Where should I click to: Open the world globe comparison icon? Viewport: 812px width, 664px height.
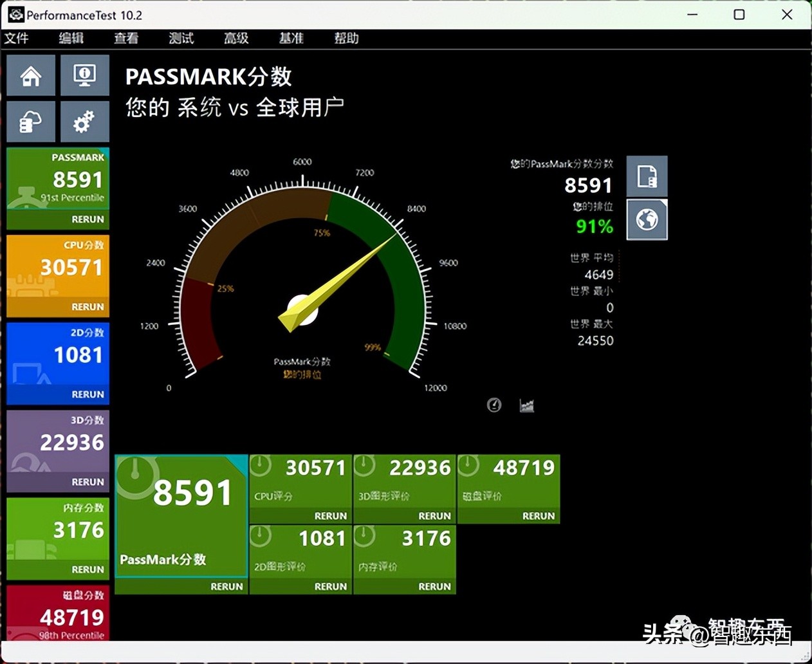pos(647,220)
